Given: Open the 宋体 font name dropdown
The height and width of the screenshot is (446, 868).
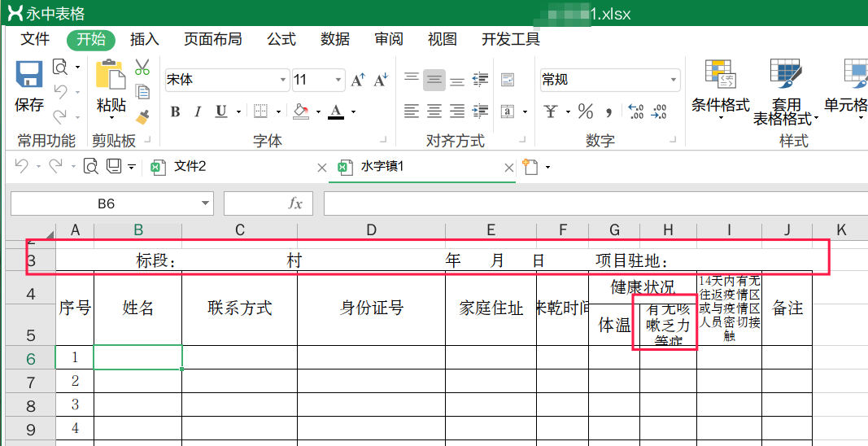Looking at the screenshot, I should tap(283, 81).
